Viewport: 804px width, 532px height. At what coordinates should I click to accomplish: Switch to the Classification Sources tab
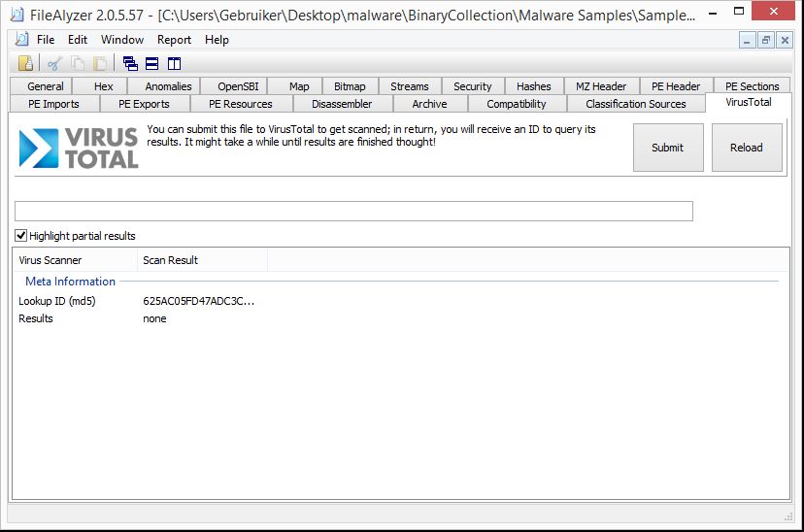pyautogui.click(x=636, y=104)
